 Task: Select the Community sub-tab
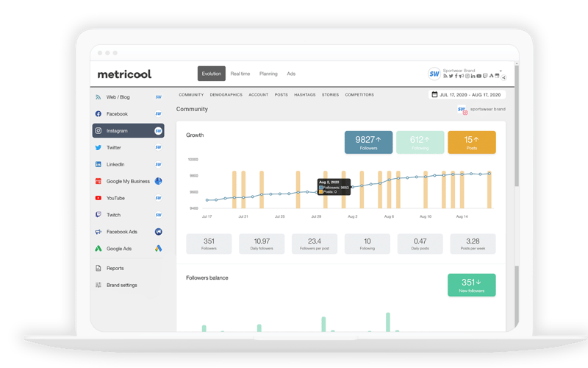[191, 95]
